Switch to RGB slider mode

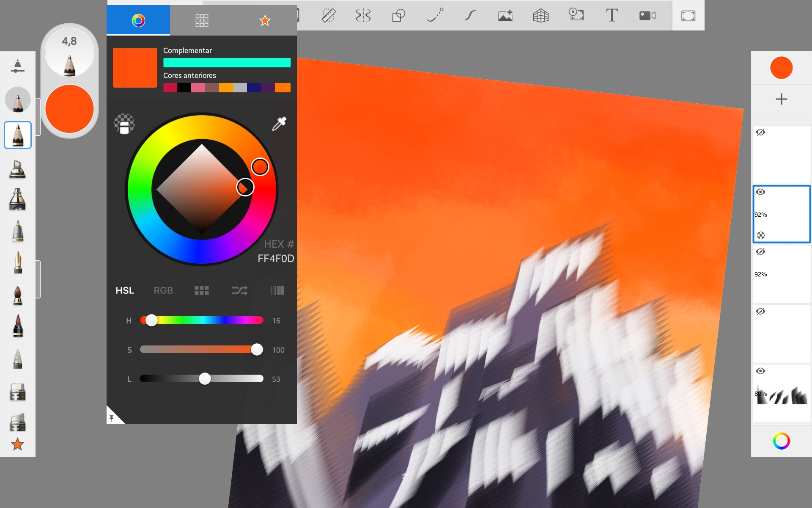click(163, 290)
